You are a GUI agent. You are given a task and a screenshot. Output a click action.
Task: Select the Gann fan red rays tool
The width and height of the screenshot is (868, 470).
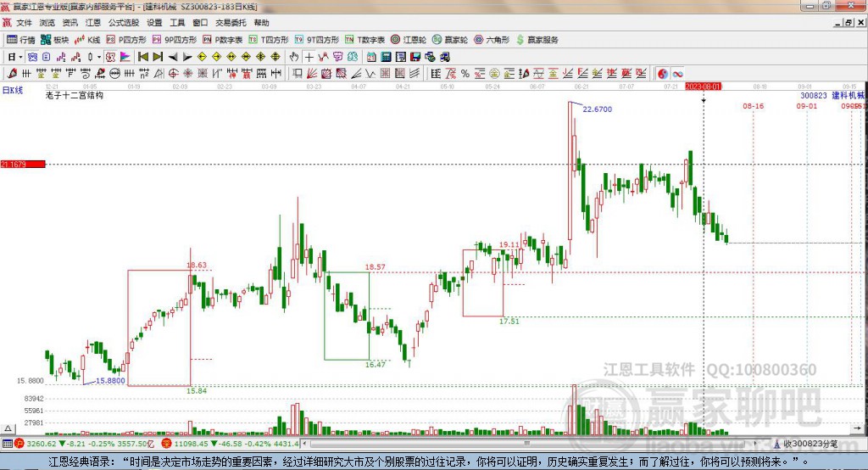click(312, 73)
